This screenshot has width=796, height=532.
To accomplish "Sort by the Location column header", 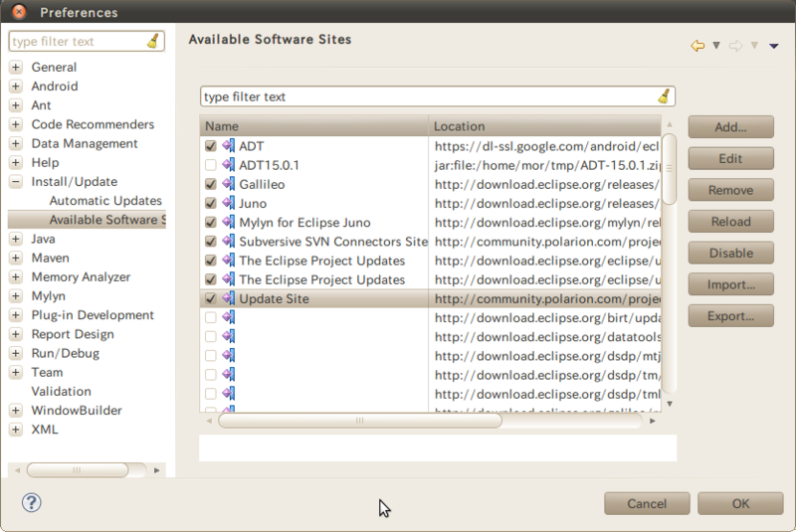I will pos(544,125).
